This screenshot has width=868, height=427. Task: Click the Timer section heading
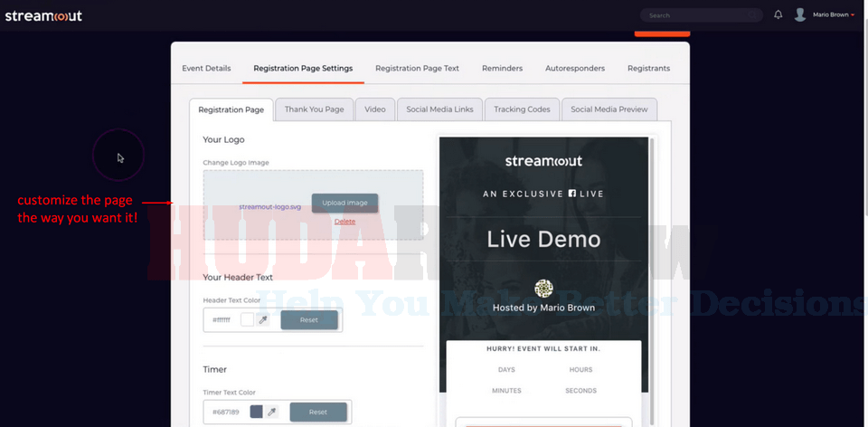[215, 369]
